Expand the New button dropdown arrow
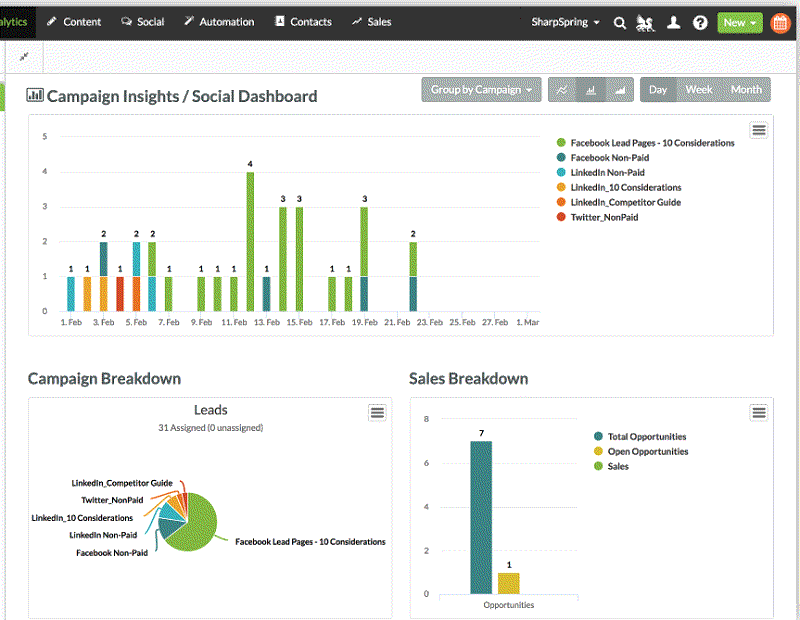Viewport: 800px width, 620px height. [x=753, y=22]
